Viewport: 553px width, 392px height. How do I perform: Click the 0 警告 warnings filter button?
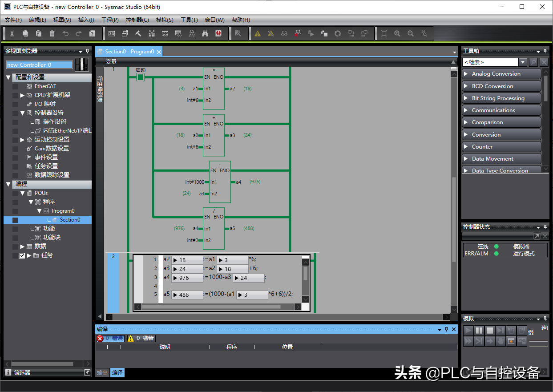(141, 338)
